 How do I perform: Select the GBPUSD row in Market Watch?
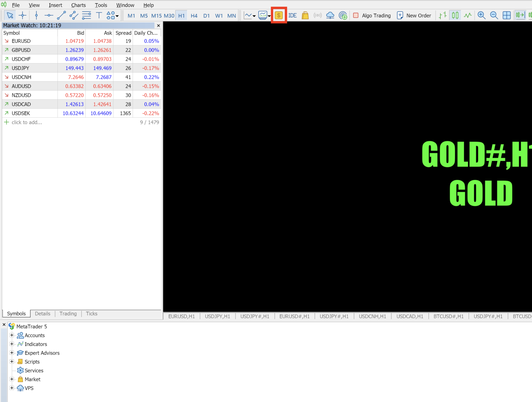click(21, 50)
